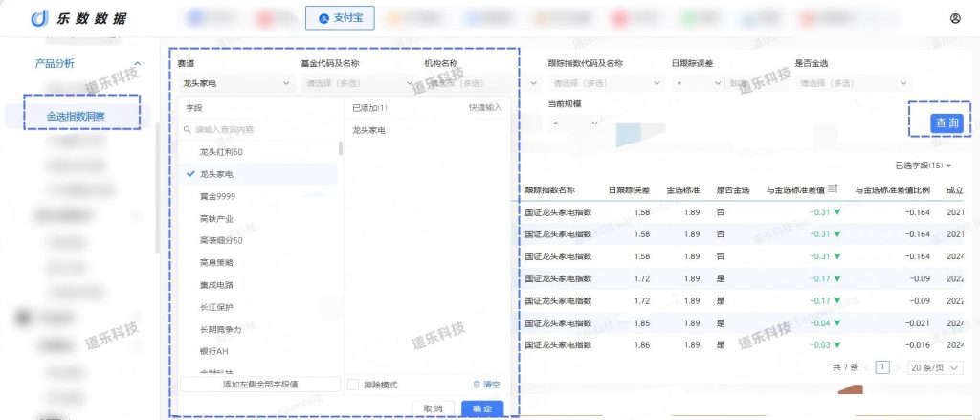Click 添加左侧全部字段值 button
980x420 pixels.
coord(259,385)
